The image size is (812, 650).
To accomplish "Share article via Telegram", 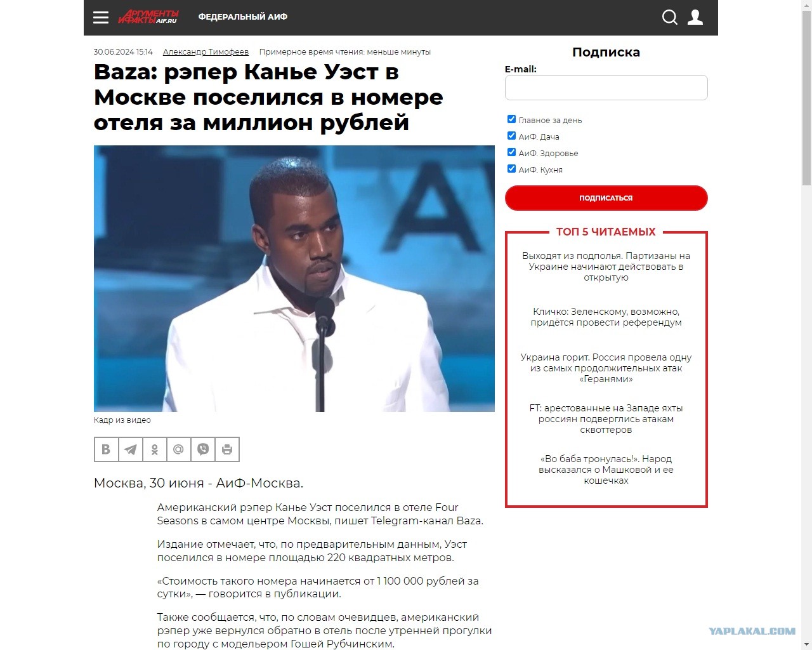I will 130,449.
